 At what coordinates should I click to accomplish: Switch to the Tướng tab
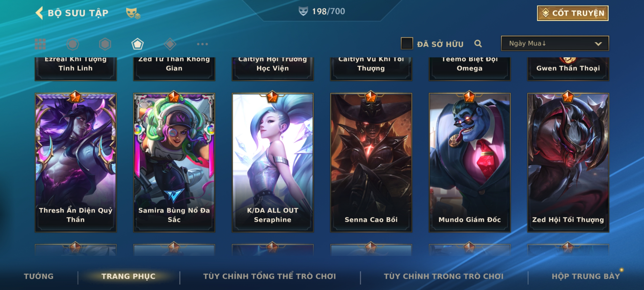tap(39, 276)
